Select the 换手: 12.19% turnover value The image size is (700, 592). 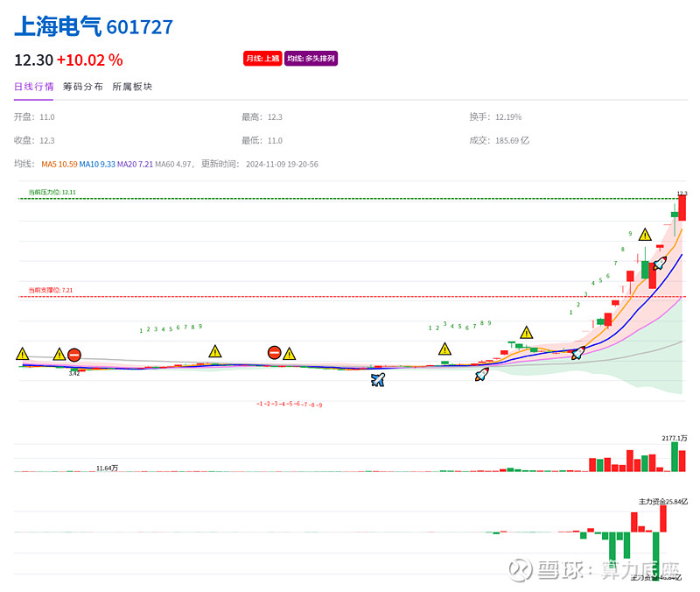(x=495, y=117)
